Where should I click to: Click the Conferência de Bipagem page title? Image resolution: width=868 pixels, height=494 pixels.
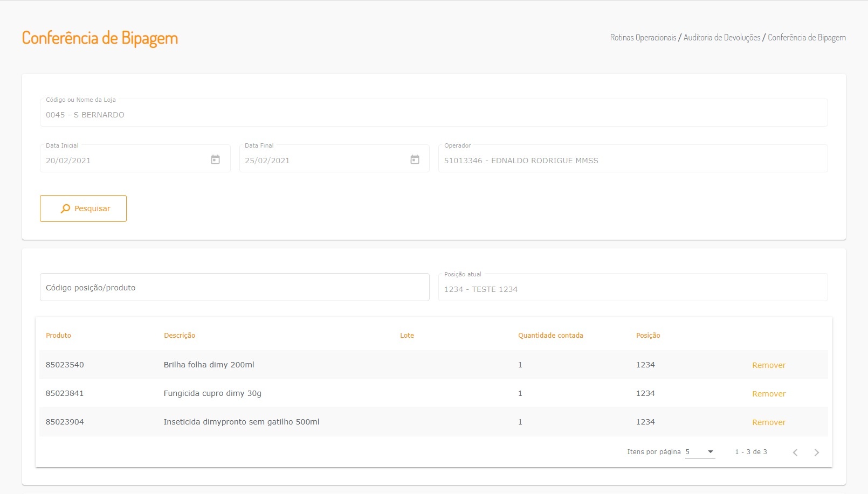tap(100, 38)
